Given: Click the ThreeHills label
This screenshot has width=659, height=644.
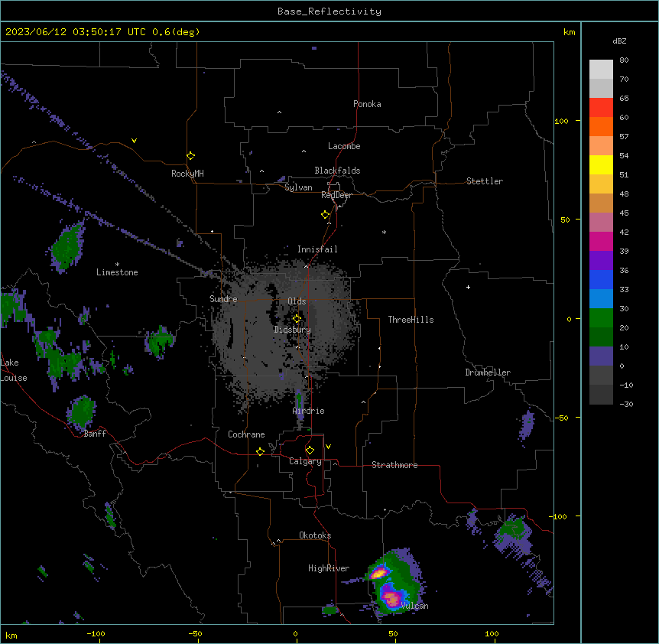Looking at the screenshot, I should [x=411, y=320].
